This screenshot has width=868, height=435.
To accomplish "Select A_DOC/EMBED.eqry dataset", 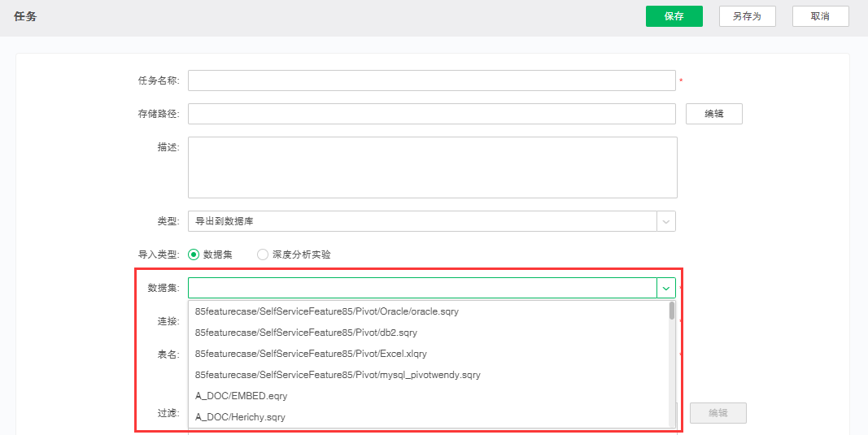I will 242,396.
